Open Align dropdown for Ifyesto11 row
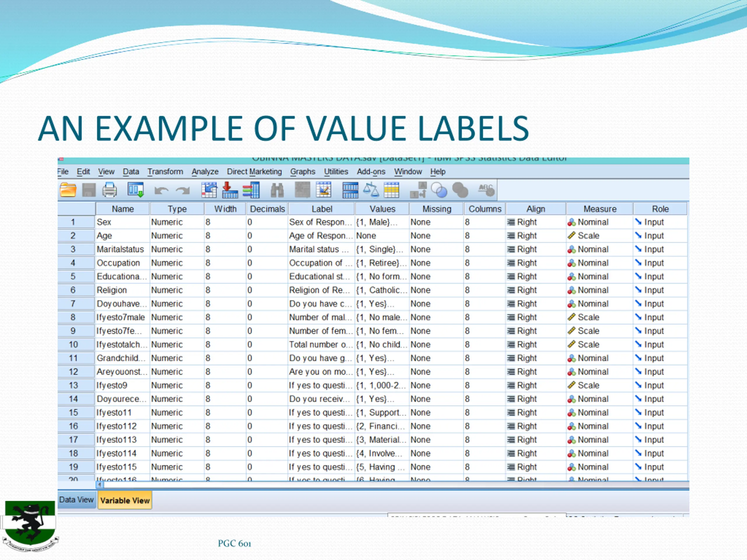The image size is (747, 560). pyautogui.click(x=536, y=413)
